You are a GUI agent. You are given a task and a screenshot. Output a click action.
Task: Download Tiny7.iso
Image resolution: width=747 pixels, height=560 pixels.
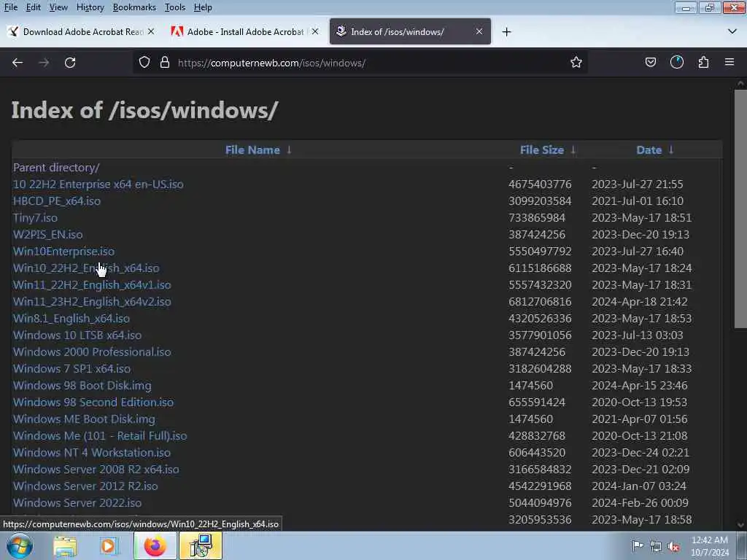click(x=35, y=217)
